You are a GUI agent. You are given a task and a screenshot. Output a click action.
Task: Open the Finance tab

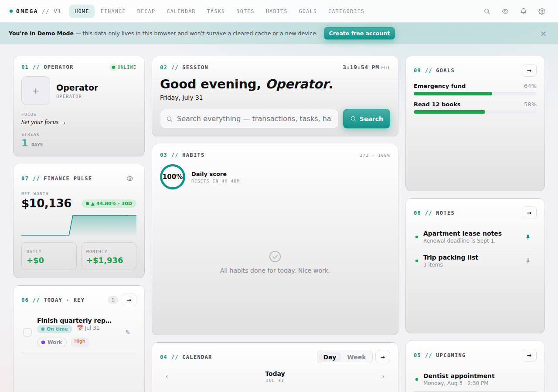(113, 11)
